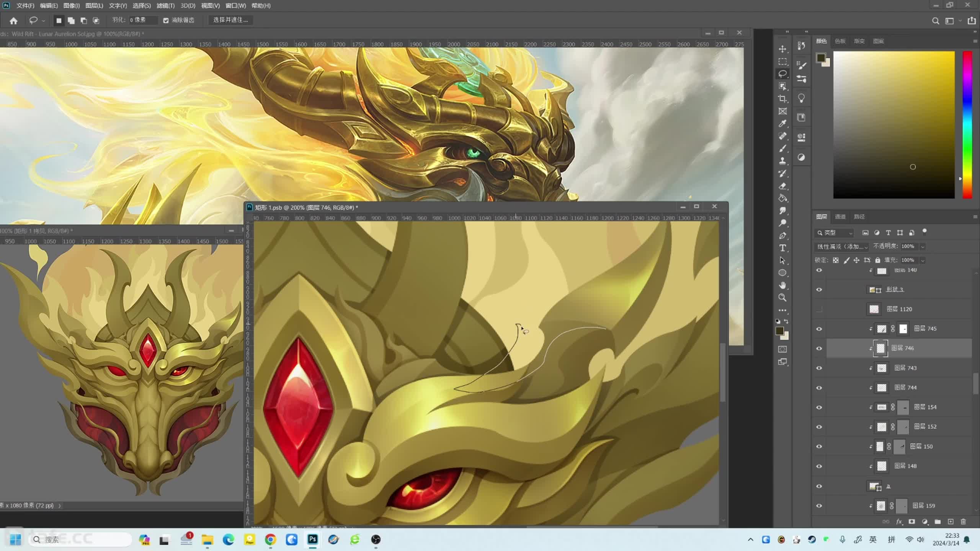Switch to the 路径 paths tab
This screenshot has height=551, width=980.
click(859, 217)
